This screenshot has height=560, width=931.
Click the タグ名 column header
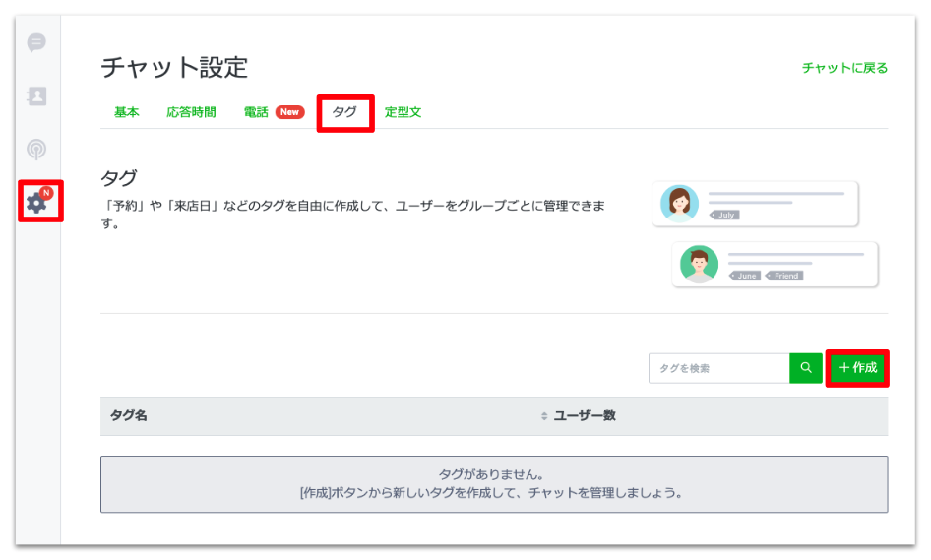pos(129,415)
